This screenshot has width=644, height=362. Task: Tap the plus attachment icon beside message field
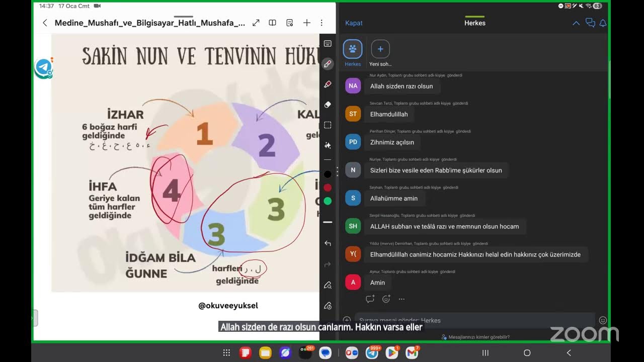pos(347,320)
